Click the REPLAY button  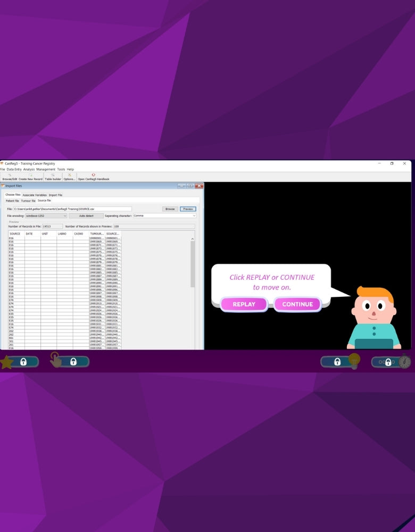coord(244,304)
